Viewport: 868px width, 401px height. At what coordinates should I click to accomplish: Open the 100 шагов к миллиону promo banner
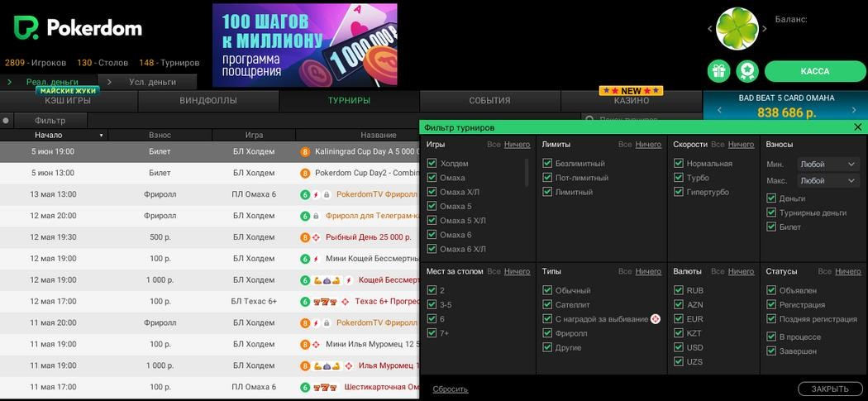coord(305,45)
